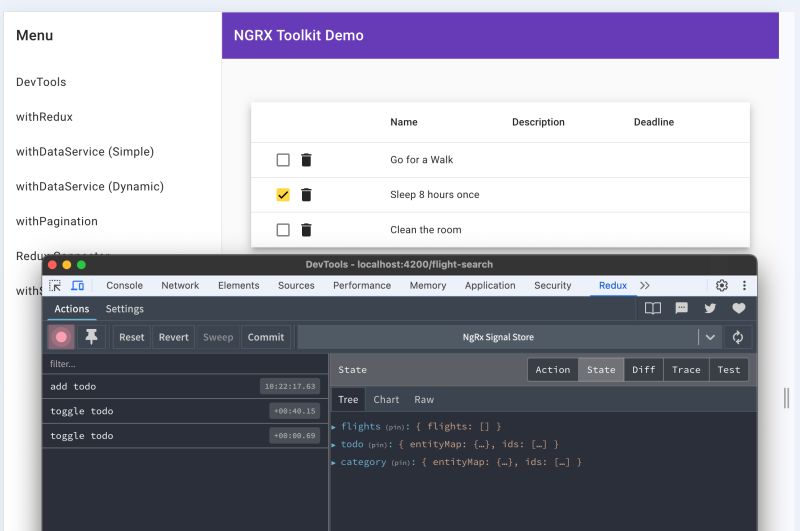Check the 'Clean the room' checkbox
Image resolution: width=800 pixels, height=531 pixels.
283,230
